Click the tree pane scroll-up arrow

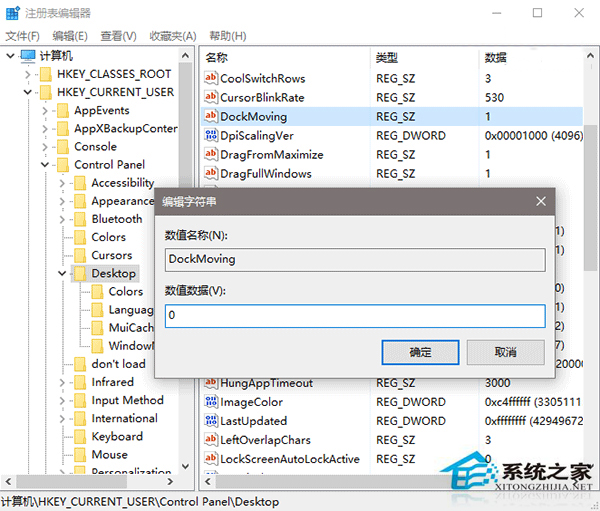pos(186,56)
